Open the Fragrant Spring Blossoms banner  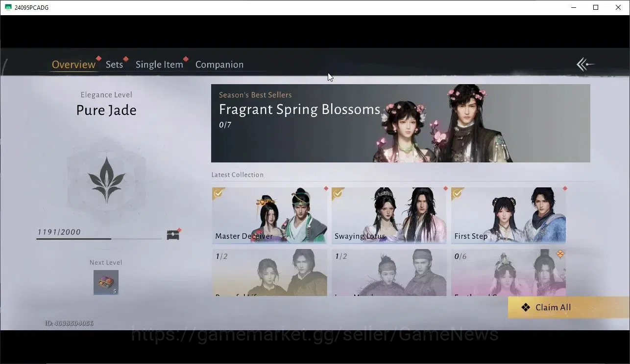coord(400,123)
